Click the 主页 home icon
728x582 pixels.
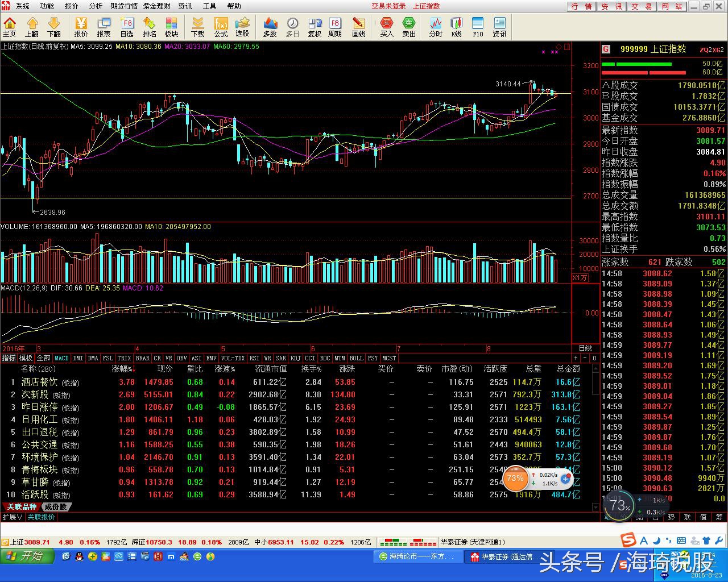[10, 27]
